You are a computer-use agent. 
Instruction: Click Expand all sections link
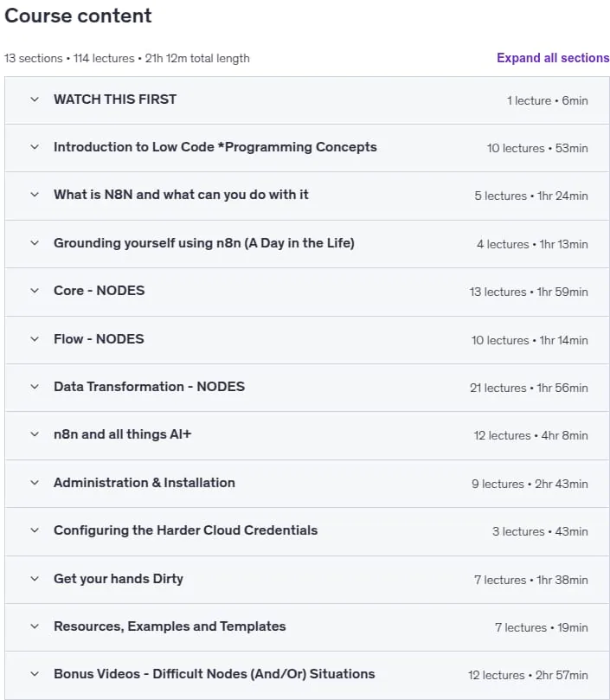(x=553, y=58)
